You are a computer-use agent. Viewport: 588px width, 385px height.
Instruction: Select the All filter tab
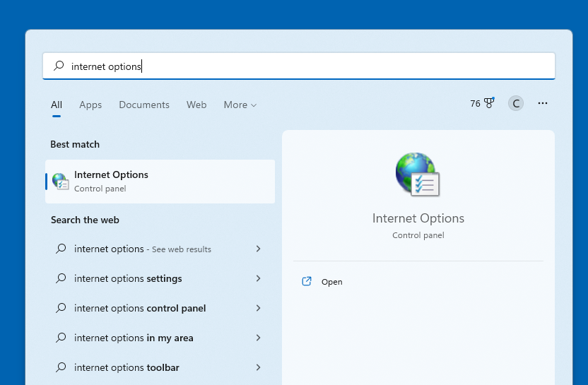pos(57,105)
